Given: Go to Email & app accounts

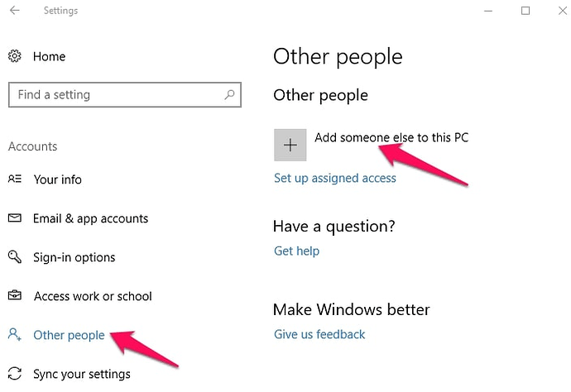Looking at the screenshot, I should tap(91, 218).
